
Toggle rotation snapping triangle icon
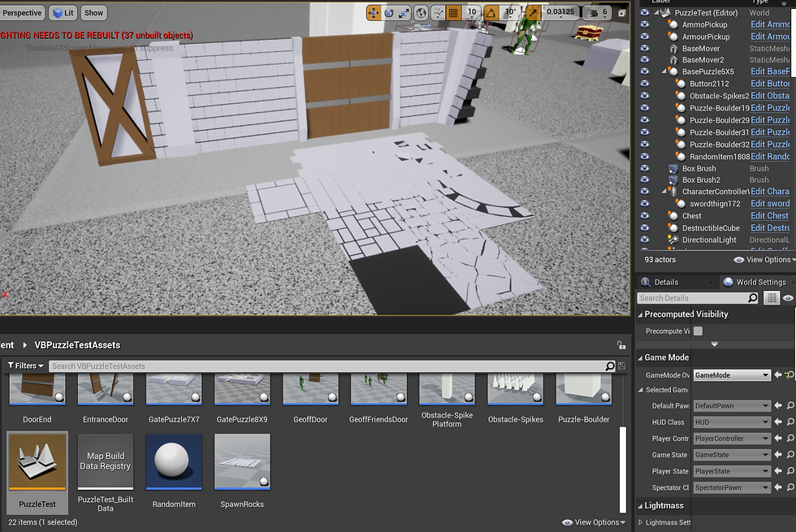coord(491,13)
